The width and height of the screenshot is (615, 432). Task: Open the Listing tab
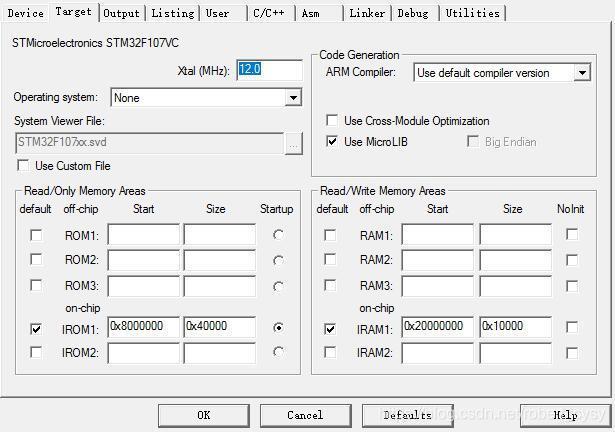(173, 13)
